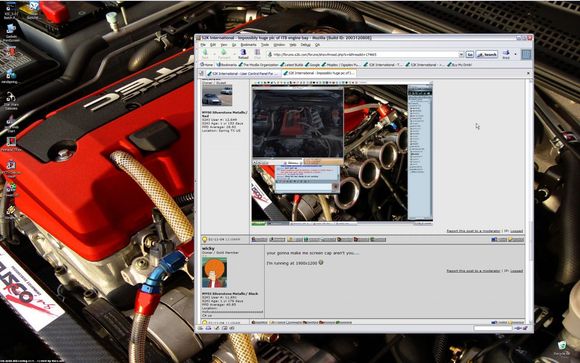The width and height of the screenshot is (580, 363).
Task: Open the View menu
Action: pos(224,45)
